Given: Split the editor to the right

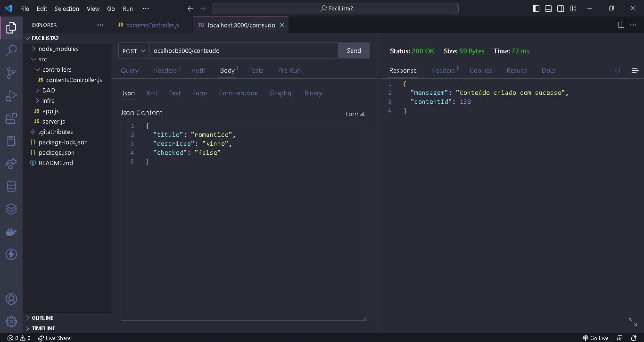Looking at the screenshot, I should [x=621, y=25].
